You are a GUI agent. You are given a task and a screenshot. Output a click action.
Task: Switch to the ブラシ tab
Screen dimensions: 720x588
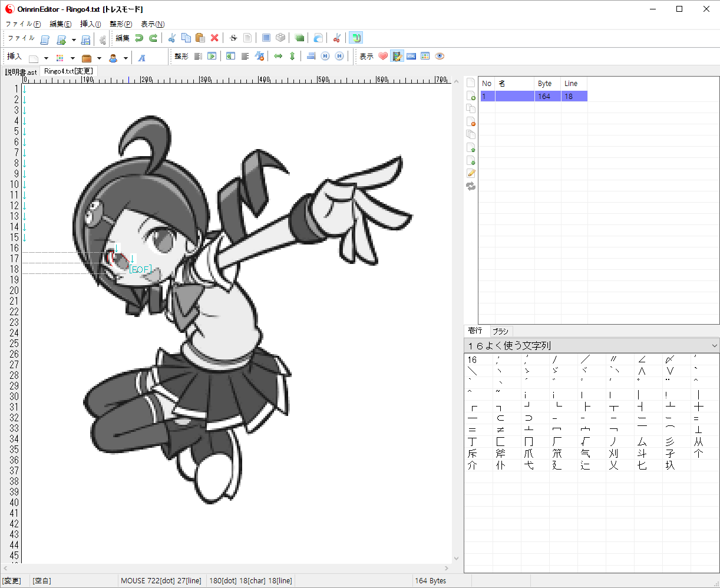click(500, 331)
